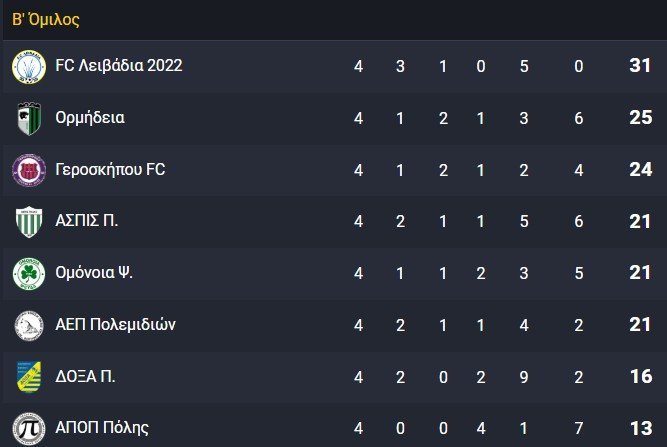Open the ΑΠΟΠ Πόλης team name

click(102, 428)
